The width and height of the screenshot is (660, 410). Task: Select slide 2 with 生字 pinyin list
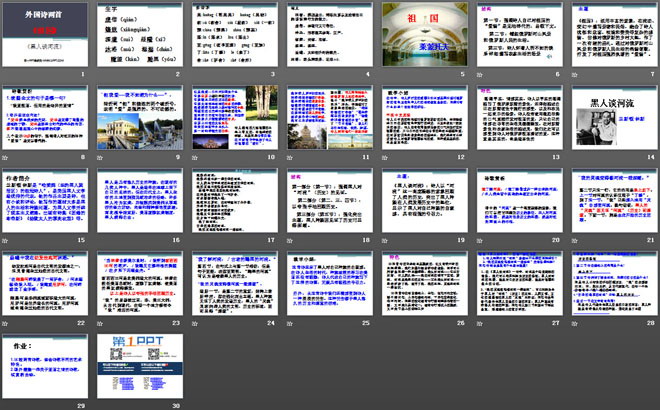140,35
